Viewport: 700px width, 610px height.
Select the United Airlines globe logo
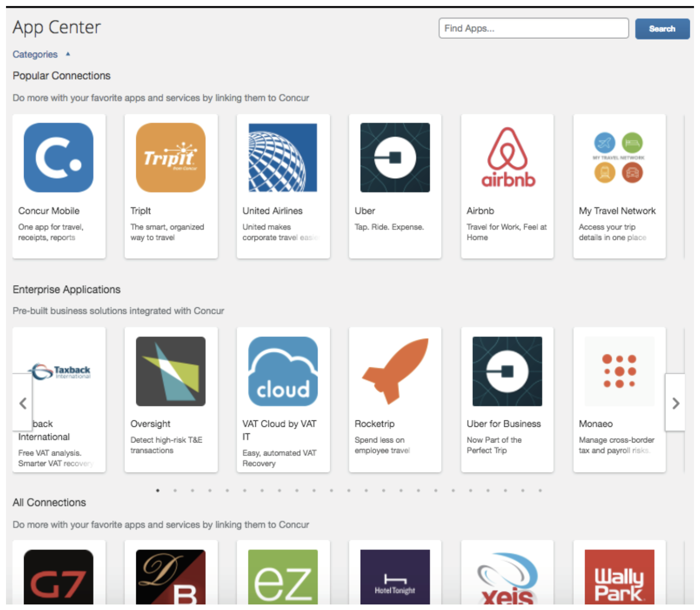pos(283,157)
